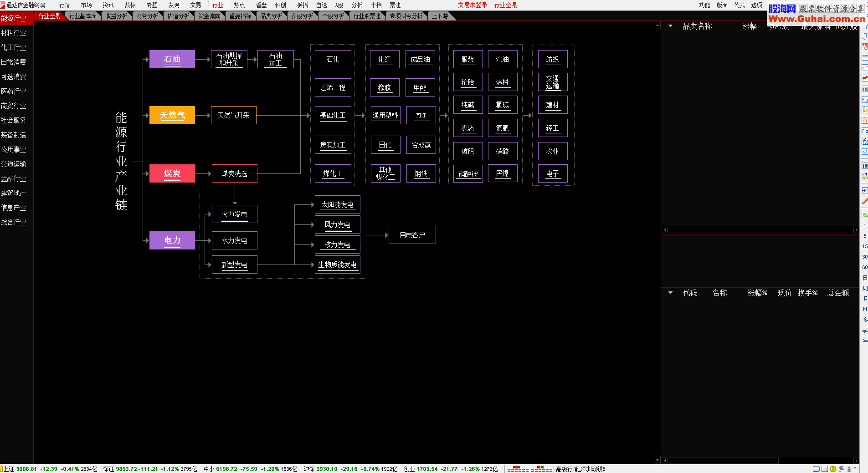Select the 60-minute period button

[x=864, y=267]
